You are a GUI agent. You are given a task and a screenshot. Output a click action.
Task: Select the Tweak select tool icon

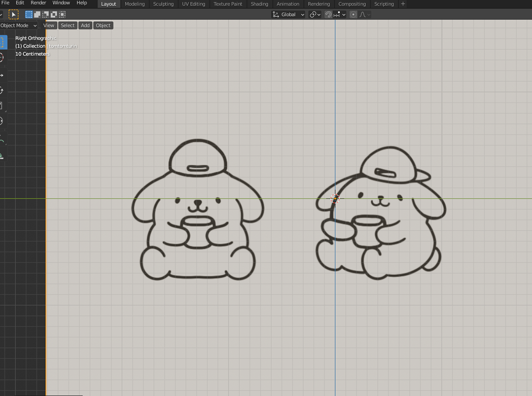pyautogui.click(x=14, y=15)
